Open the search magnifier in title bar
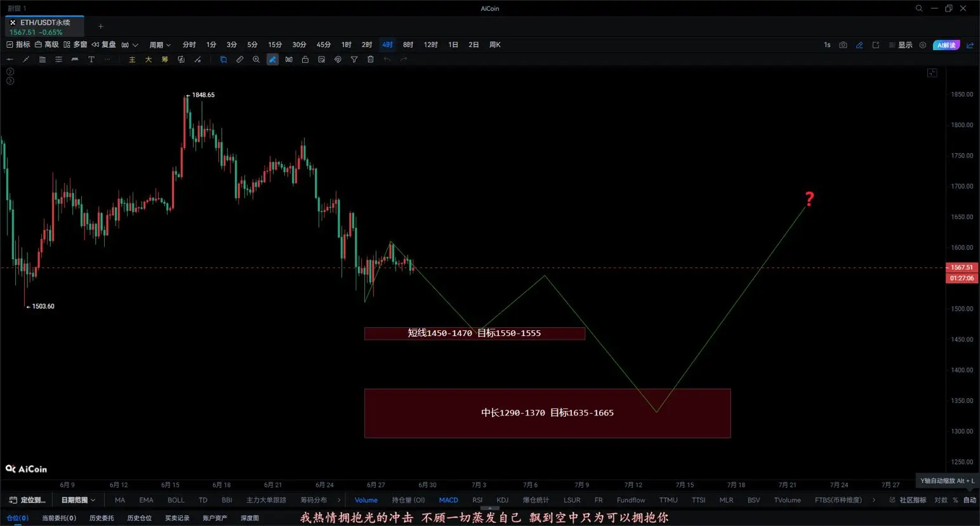 919,8
